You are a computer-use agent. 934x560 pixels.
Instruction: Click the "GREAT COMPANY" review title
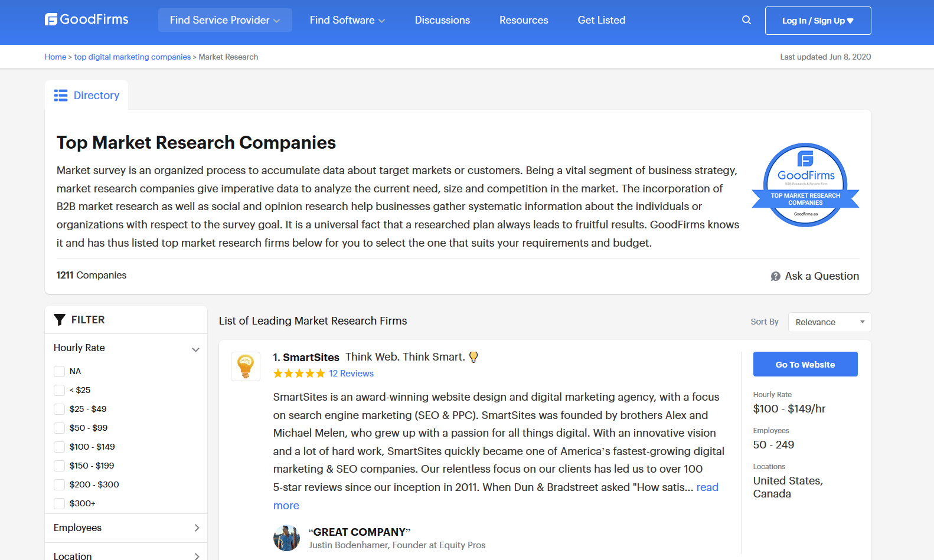pyautogui.click(x=360, y=532)
